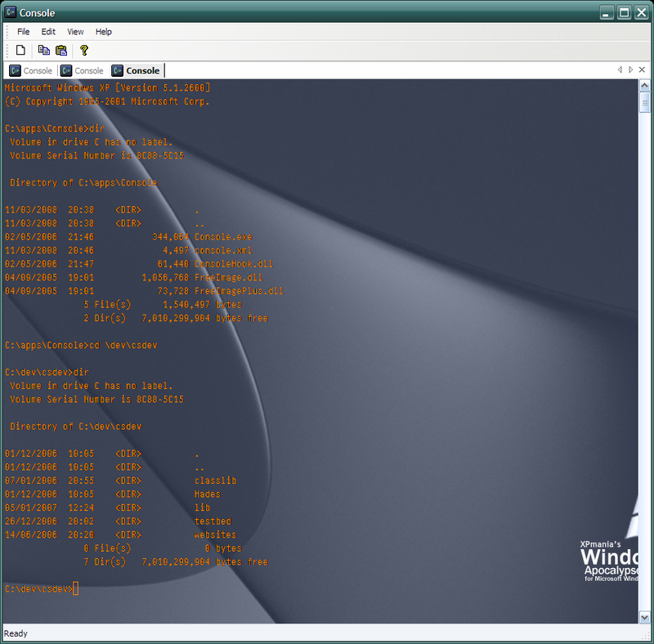Click the C:\dev\csdev> command prompt line
Image resolution: width=654 pixels, height=644 pixels.
(x=41, y=589)
